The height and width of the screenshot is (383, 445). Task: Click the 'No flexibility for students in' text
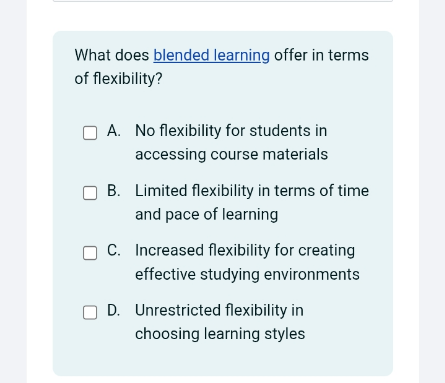coord(231,131)
